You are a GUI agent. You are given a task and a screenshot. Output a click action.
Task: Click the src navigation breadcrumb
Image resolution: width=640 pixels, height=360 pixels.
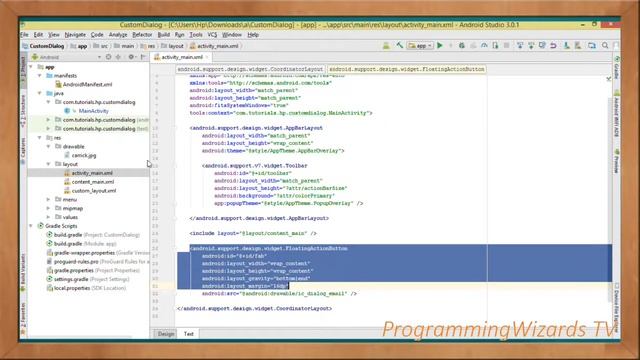(101, 46)
